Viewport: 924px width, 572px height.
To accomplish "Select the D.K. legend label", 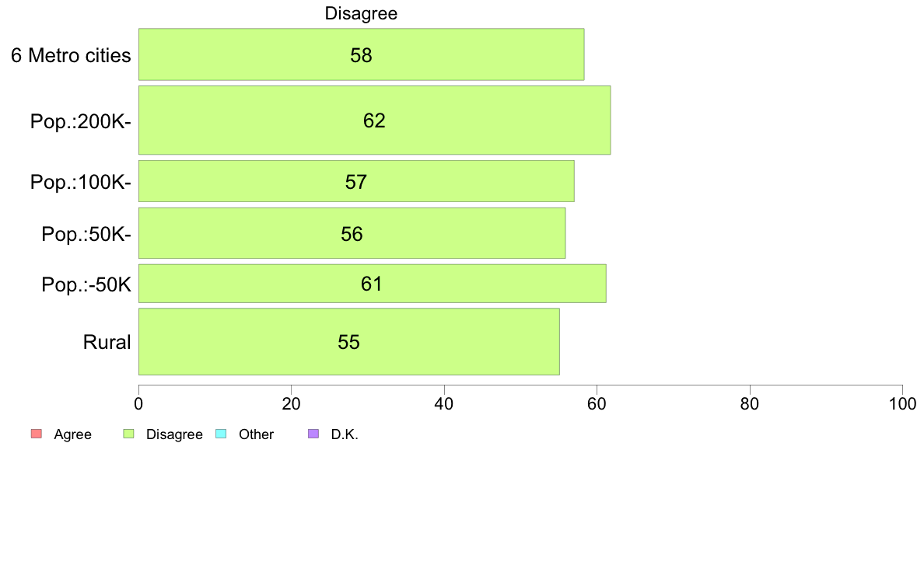I will pos(345,434).
